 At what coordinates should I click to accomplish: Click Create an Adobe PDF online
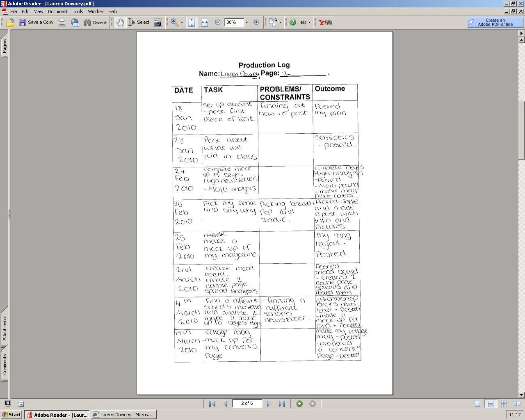[495, 22]
